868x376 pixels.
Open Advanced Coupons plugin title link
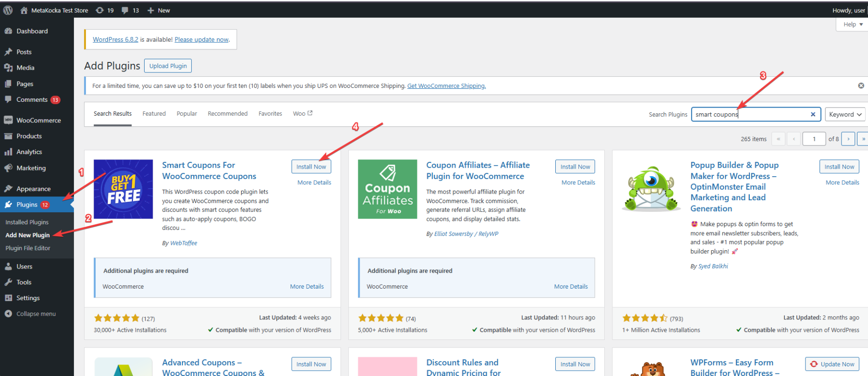tap(213, 367)
